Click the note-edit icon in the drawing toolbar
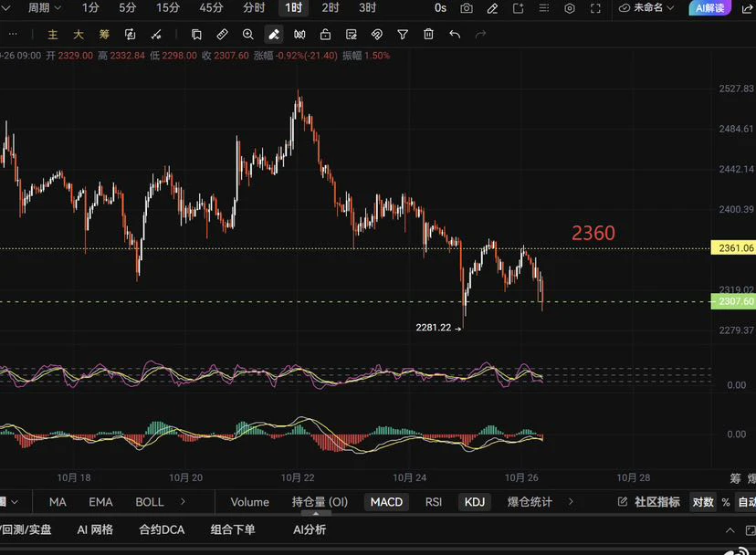This screenshot has height=555, width=756. point(352,35)
